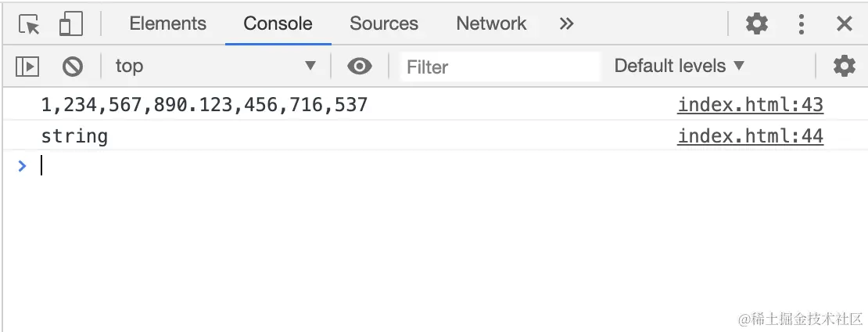The image size is (868, 332).
Task: Show more tabs with the chevron
Action: 567,24
